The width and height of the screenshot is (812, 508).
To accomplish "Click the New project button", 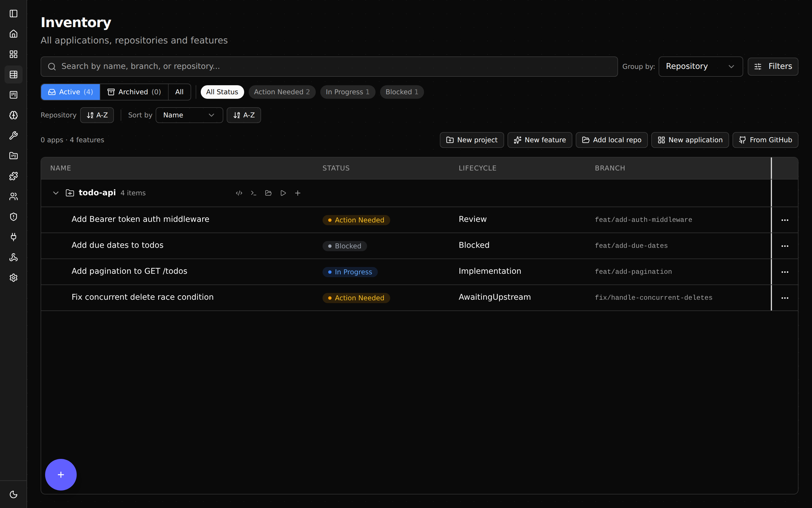I will (x=472, y=140).
